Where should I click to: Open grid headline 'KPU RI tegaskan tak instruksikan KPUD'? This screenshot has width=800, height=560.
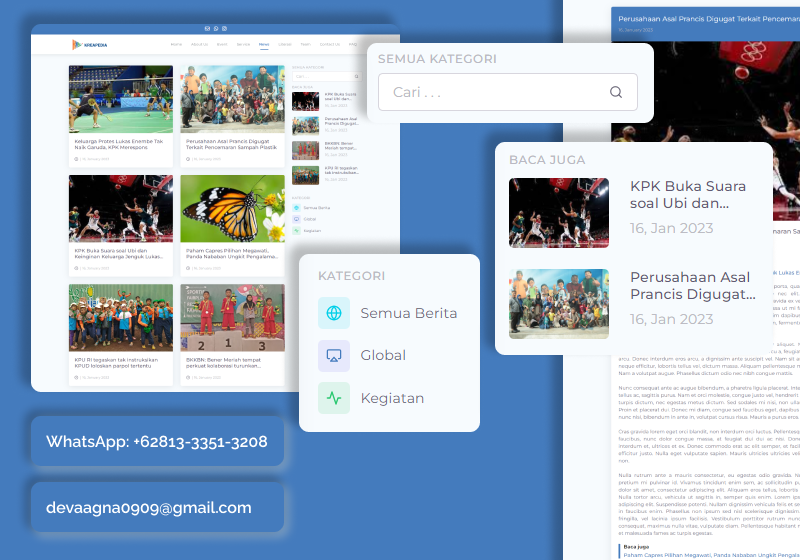pyautogui.click(x=116, y=363)
